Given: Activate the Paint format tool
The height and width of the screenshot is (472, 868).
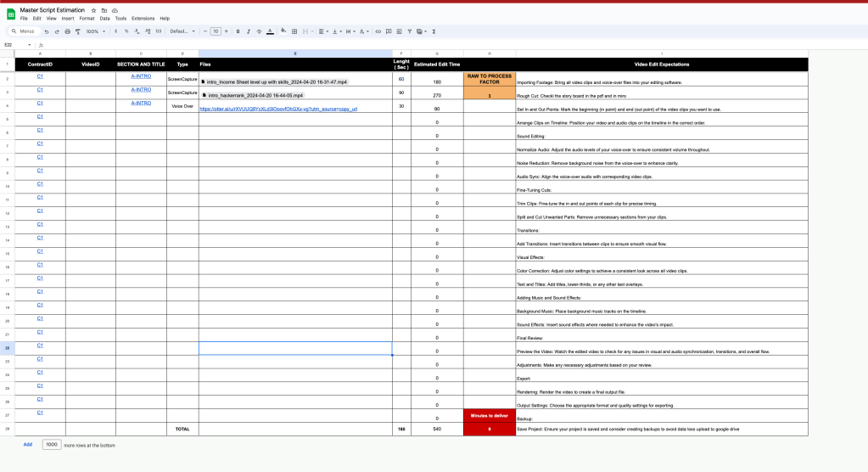Looking at the screenshot, I should [78, 31].
